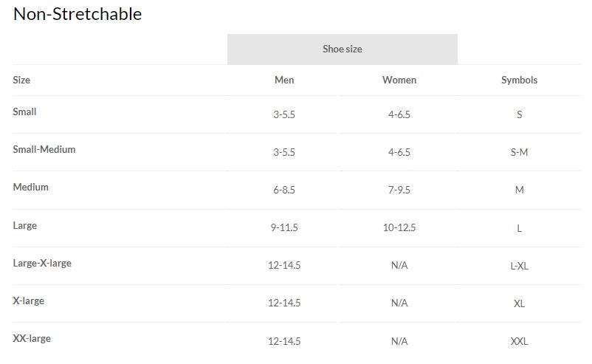Screen dimensions: 592x364
Task: Select the XX-large row label
Action: 32,338
